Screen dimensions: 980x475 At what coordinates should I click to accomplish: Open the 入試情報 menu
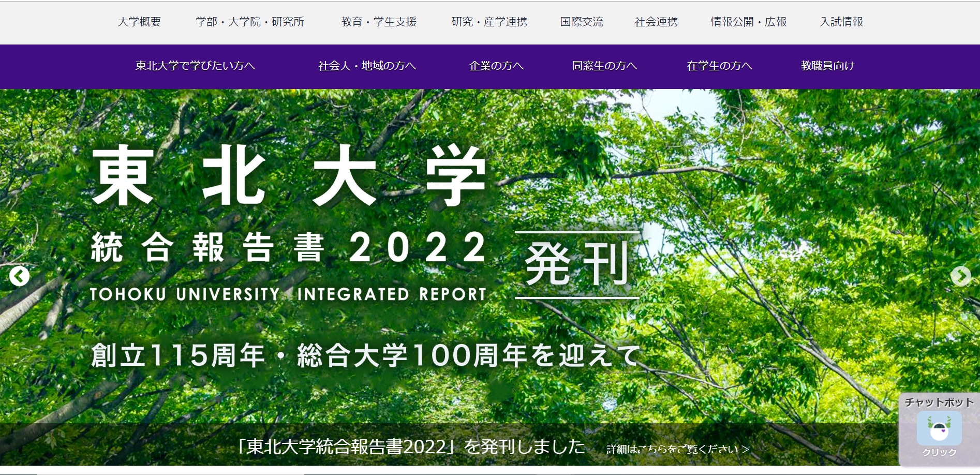(x=841, y=22)
